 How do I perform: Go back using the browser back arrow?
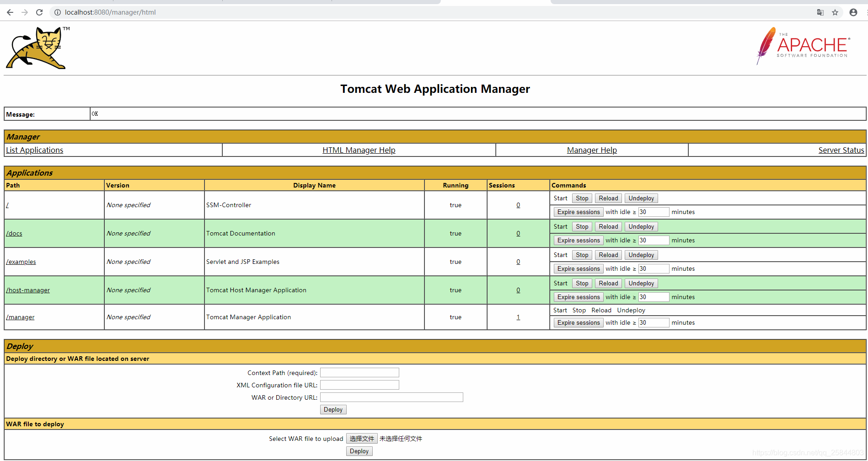[x=10, y=12]
